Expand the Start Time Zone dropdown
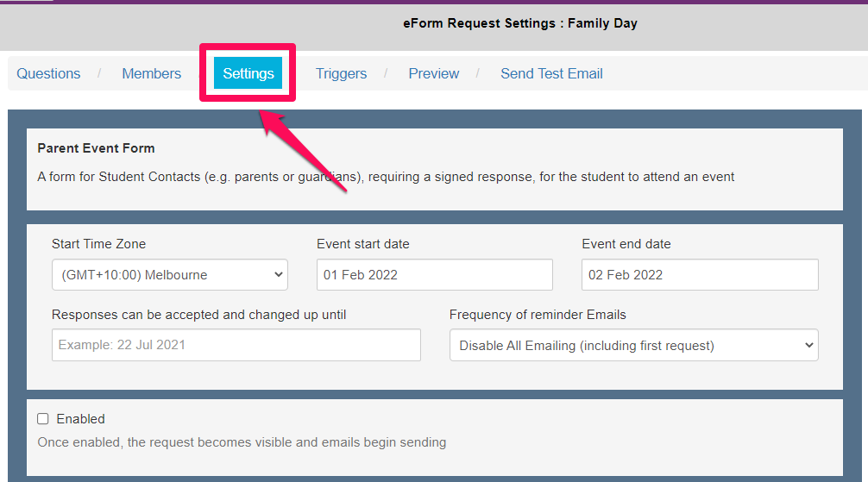868x482 pixels. coord(170,275)
